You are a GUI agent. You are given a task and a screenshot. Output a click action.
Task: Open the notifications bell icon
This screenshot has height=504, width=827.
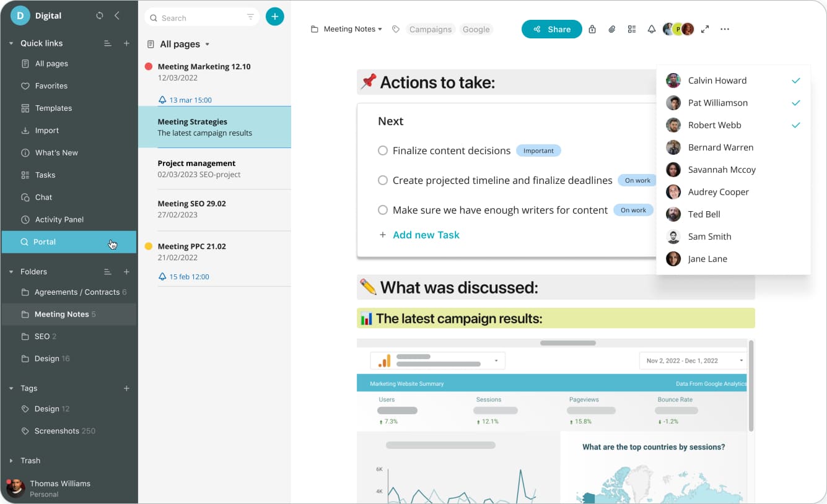tap(651, 29)
